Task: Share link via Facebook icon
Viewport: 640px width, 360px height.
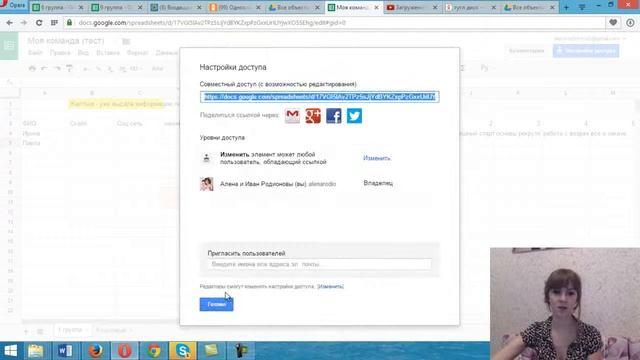Action: (x=333, y=116)
